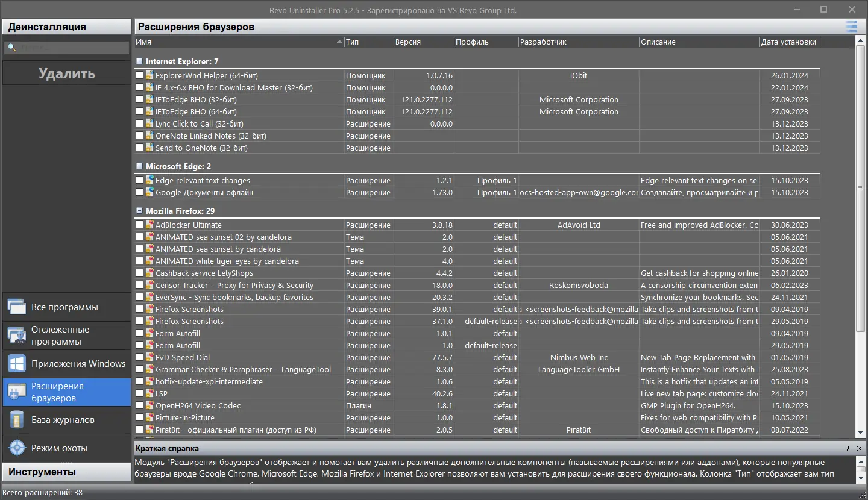Viewport: 868px width, 500px height.
Task: Click the Roskomsvoboda developer cell
Action: pyautogui.click(x=579, y=285)
